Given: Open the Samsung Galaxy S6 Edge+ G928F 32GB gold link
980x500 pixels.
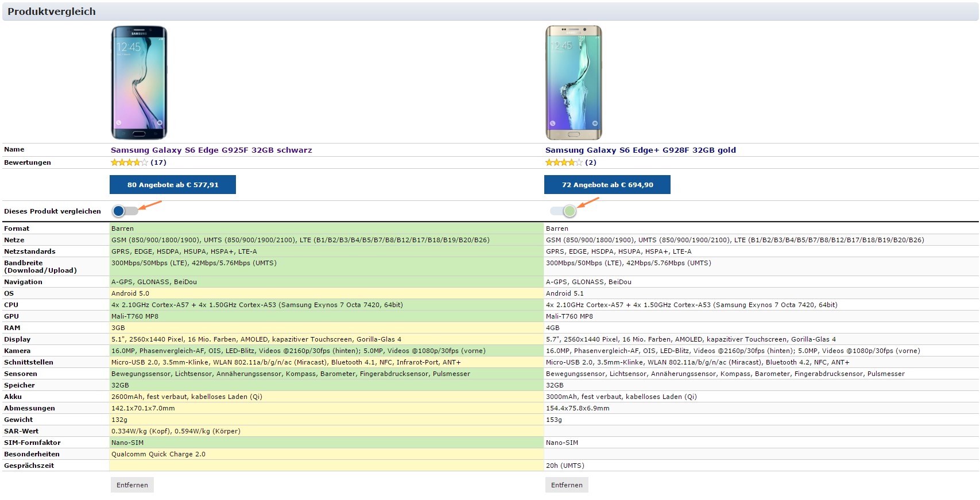Looking at the screenshot, I should 640,150.
